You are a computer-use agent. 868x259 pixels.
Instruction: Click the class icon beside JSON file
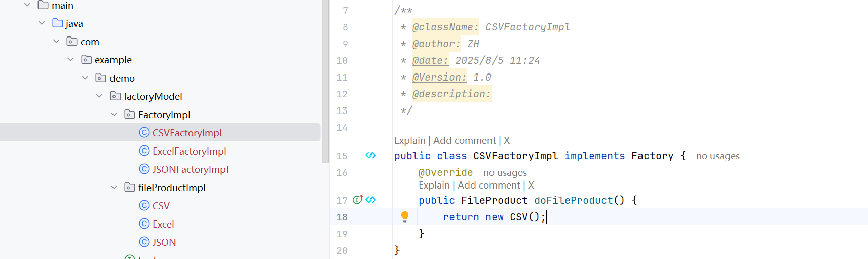[144, 242]
